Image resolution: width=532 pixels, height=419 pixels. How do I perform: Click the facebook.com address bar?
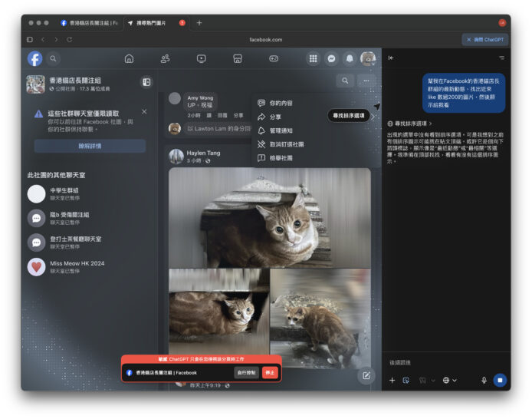(x=265, y=39)
